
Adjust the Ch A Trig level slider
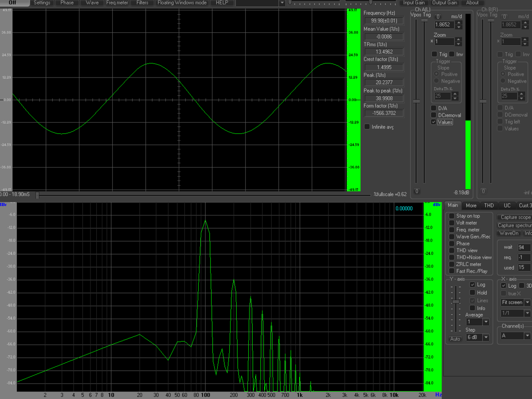[x=425, y=20]
